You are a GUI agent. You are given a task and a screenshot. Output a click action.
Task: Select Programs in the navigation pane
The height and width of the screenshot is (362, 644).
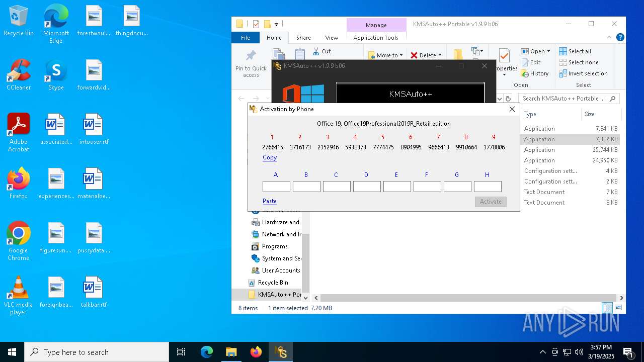point(275,246)
